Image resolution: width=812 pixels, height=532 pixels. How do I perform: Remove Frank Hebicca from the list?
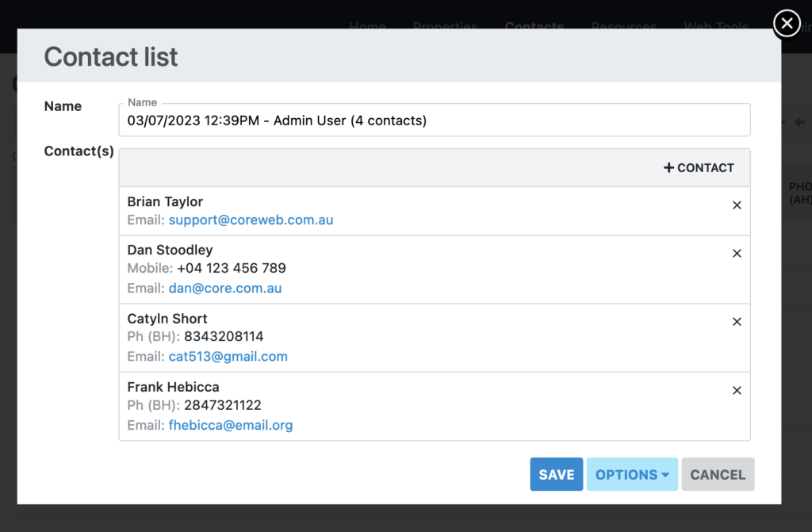click(737, 390)
